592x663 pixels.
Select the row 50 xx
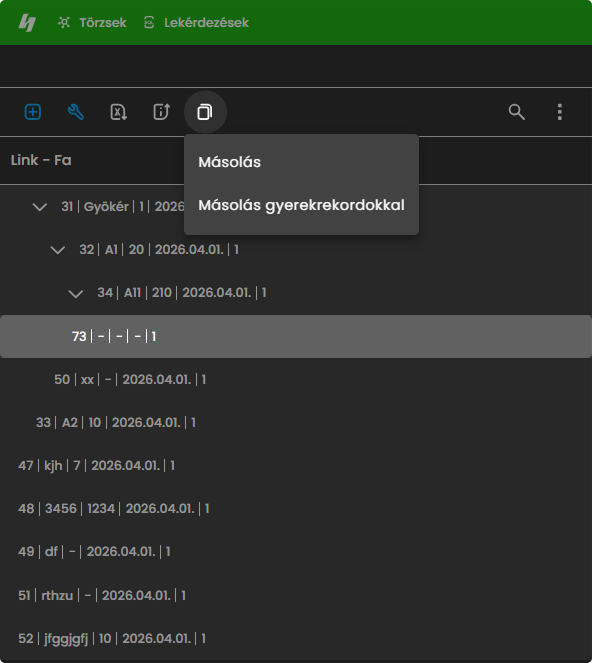click(x=296, y=379)
